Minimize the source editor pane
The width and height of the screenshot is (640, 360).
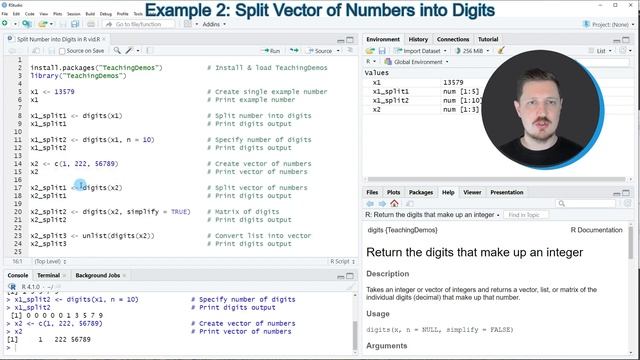[x=340, y=40]
